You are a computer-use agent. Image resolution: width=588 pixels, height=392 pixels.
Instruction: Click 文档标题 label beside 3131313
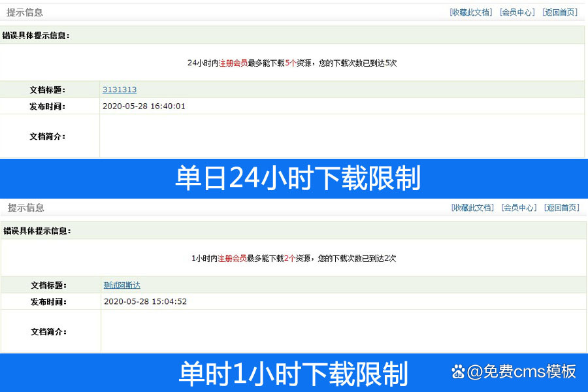click(x=48, y=90)
